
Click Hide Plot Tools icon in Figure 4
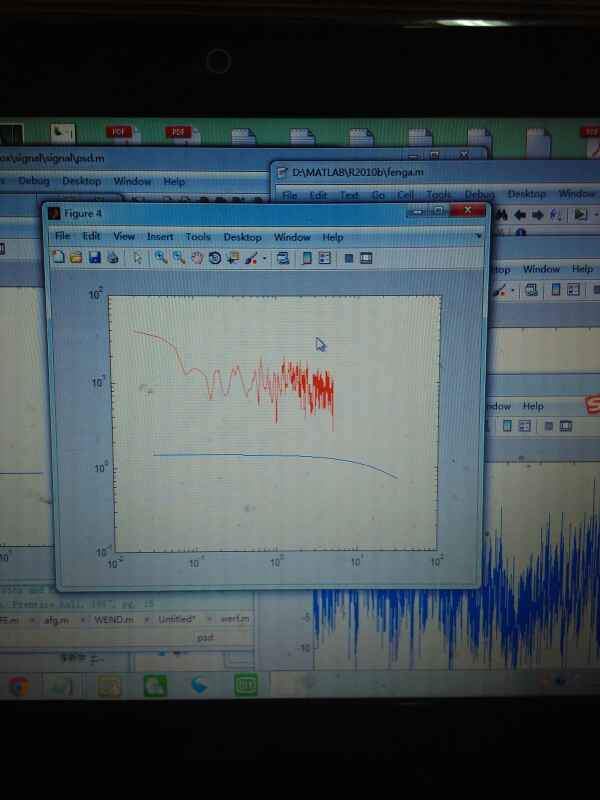click(x=348, y=259)
